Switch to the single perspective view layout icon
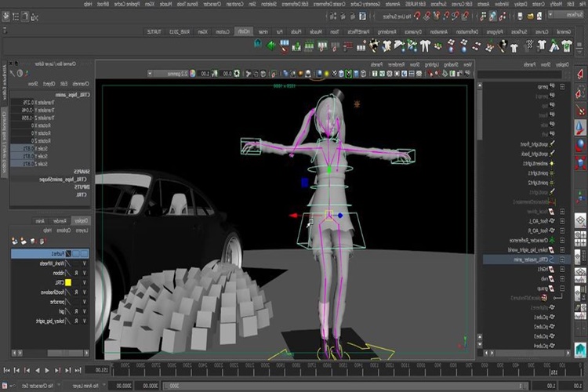588x392 pixels. coord(580,220)
